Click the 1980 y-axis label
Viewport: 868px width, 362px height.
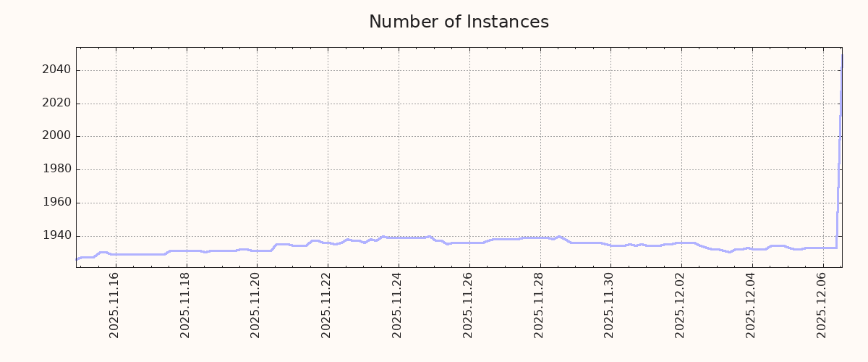point(56,169)
